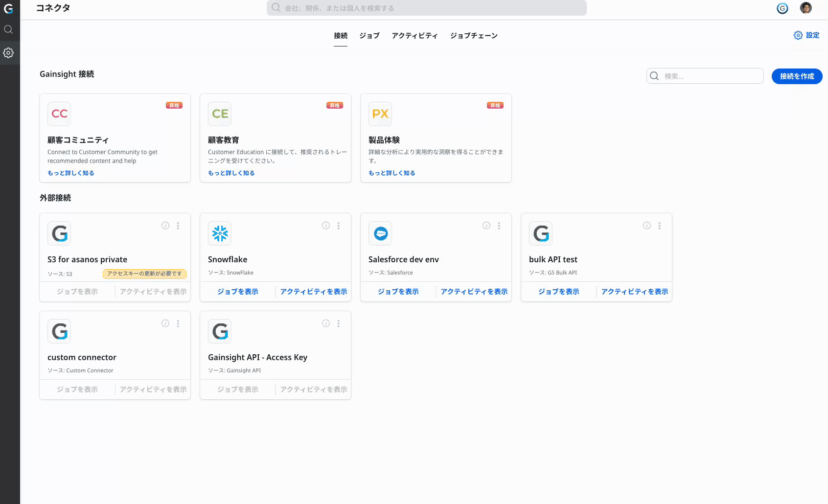Show info for custom connector
Viewport: 828px width, 504px height.
(165, 323)
